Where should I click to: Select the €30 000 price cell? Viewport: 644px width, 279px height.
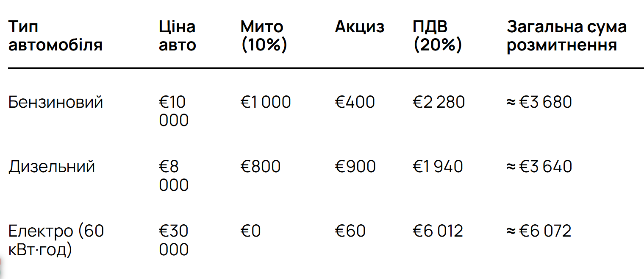(174, 240)
